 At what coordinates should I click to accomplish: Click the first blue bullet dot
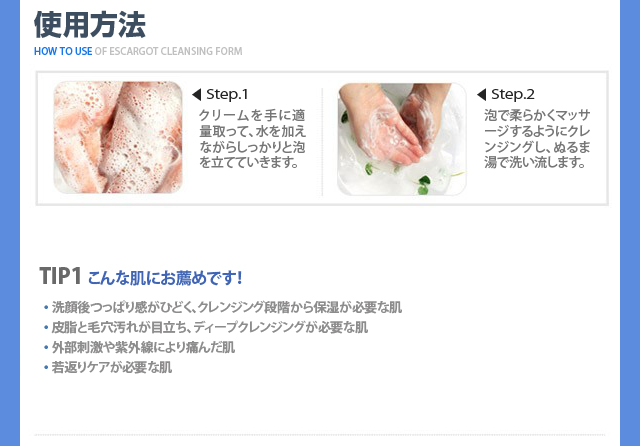(46, 307)
